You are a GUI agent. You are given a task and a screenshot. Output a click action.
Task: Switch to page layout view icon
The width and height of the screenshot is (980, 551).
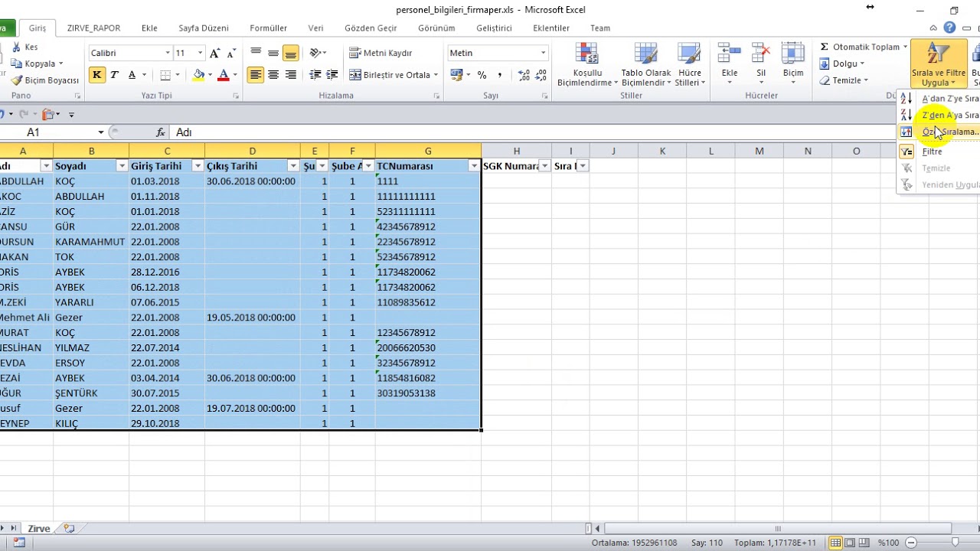point(850,543)
